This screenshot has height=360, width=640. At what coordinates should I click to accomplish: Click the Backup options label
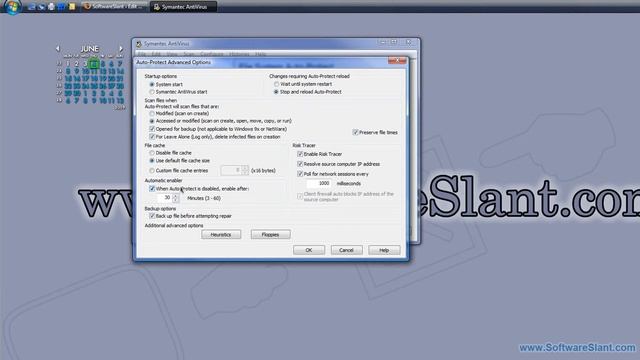(x=160, y=209)
